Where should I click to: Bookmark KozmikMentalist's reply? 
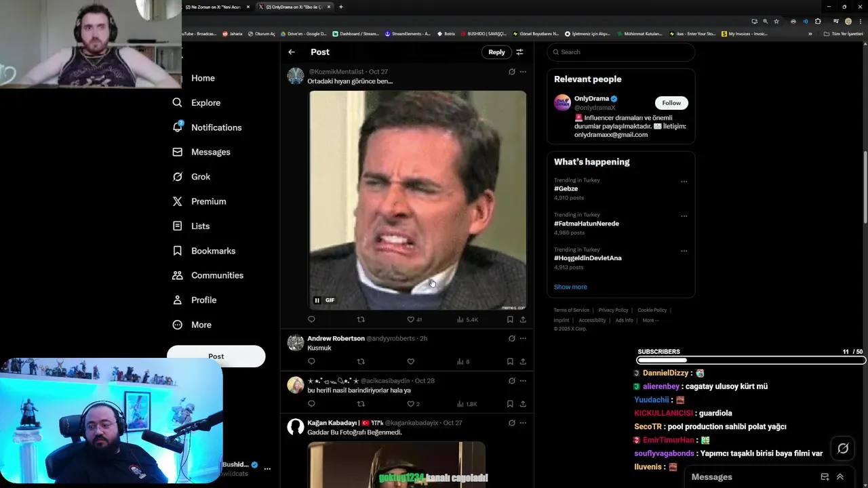point(510,319)
